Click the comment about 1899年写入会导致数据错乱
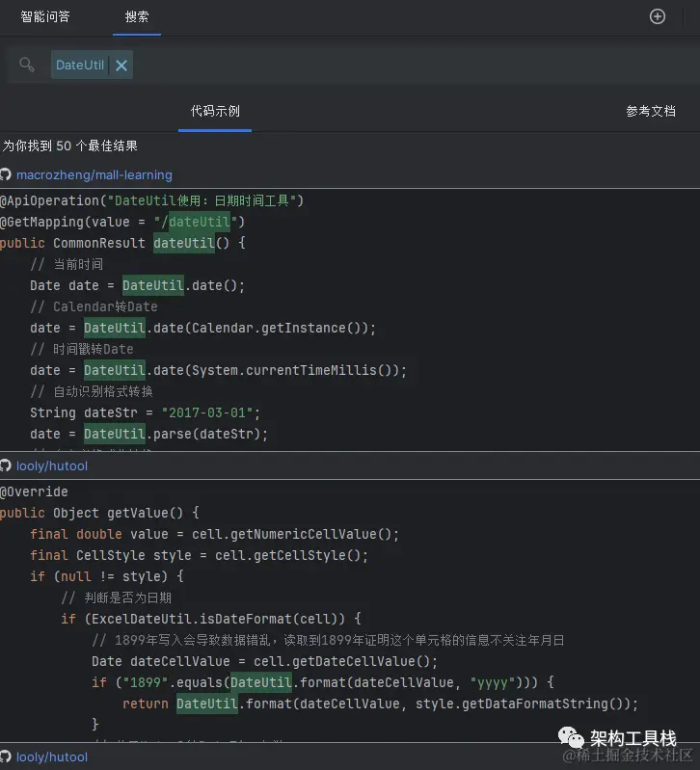 (x=328, y=640)
